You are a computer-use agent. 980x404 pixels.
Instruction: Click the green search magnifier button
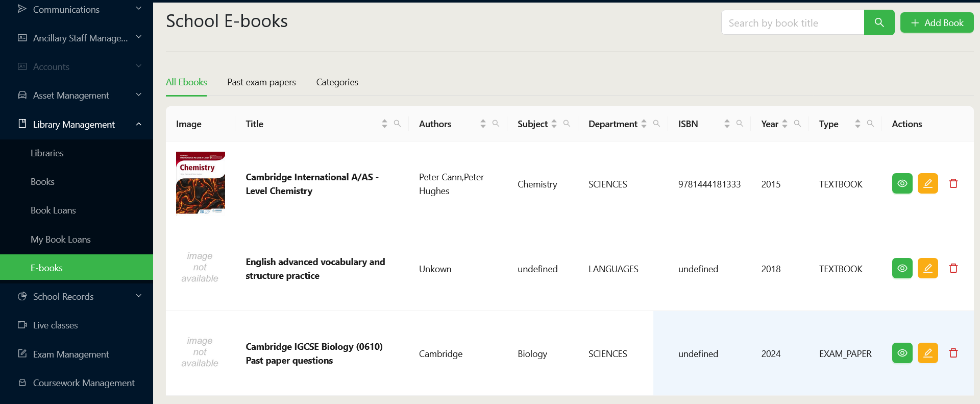coord(879,22)
